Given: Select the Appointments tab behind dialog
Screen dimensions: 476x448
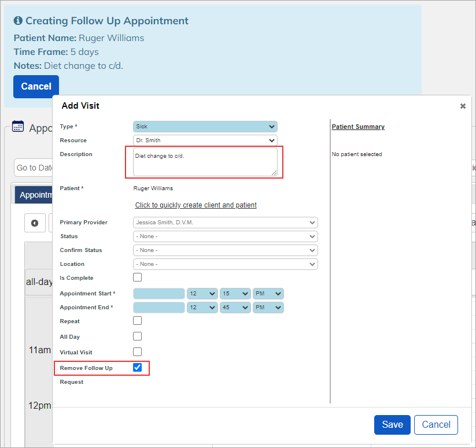Looking at the screenshot, I should tap(34, 195).
